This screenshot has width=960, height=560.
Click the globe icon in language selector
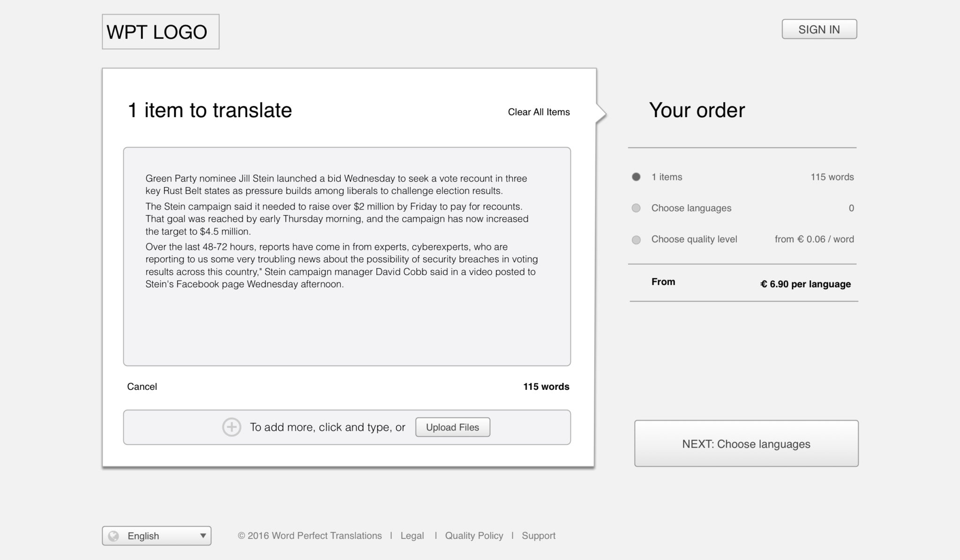(113, 536)
